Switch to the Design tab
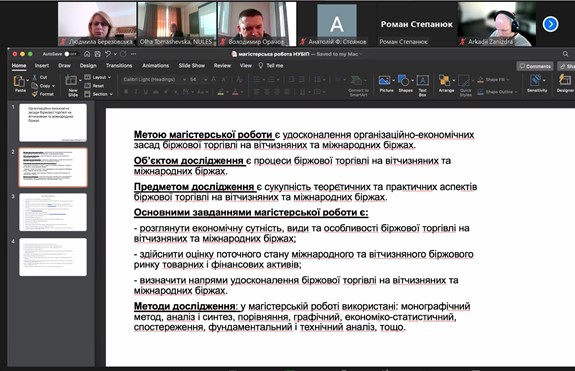The height and width of the screenshot is (371, 575). [x=88, y=66]
